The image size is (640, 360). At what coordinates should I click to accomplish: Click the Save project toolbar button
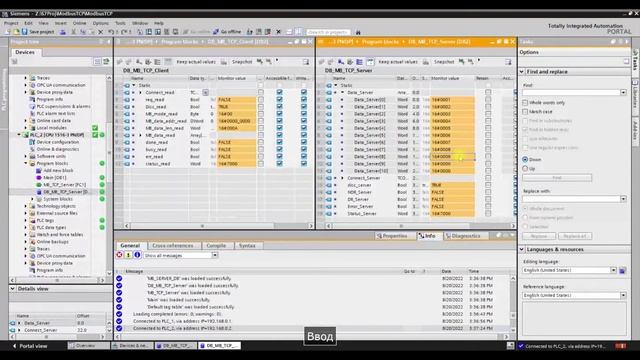tap(38, 31)
